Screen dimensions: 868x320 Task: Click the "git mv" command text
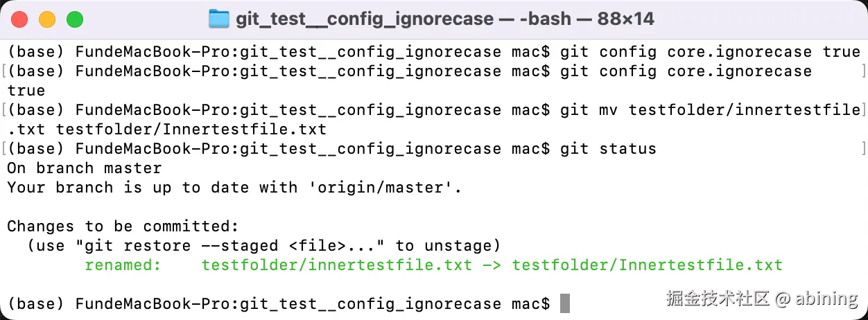coord(589,109)
